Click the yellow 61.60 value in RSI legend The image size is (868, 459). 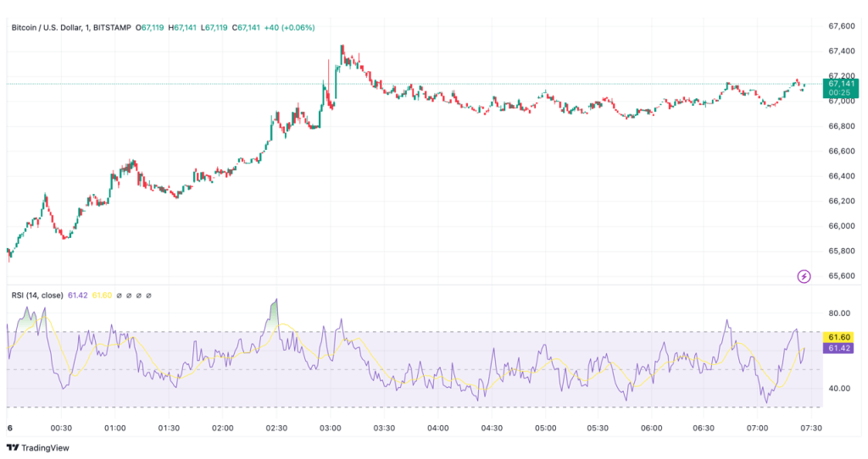[102, 296]
